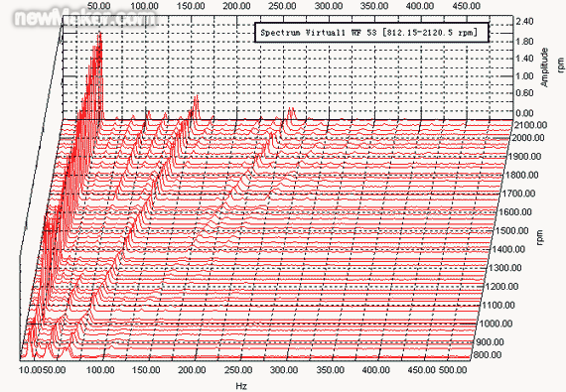Click '300.00' on the top frequency axis
This screenshot has height=392, width=566.
coord(329,6)
